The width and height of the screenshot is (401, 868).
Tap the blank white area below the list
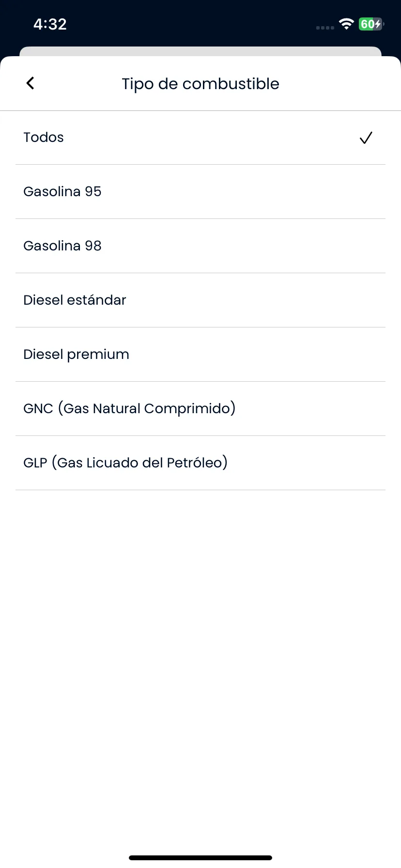pos(200,668)
